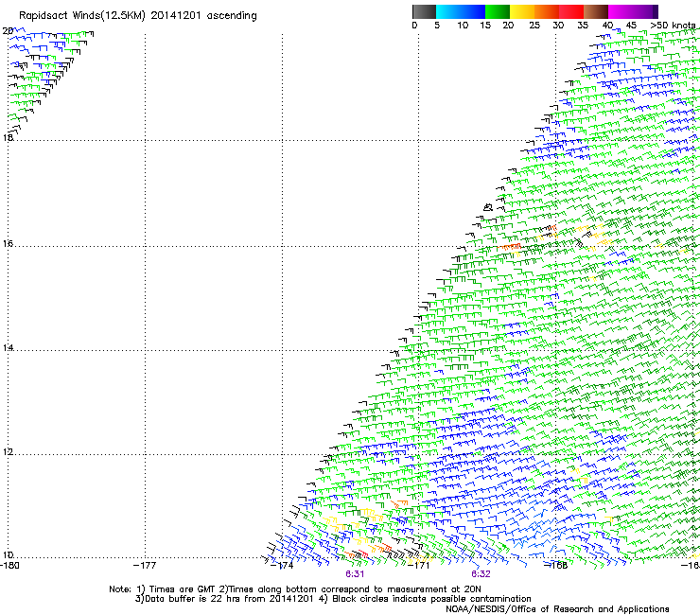Screen dimensions: 700x615
Task: Click the purple time label 6:31
Action: point(355,574)
